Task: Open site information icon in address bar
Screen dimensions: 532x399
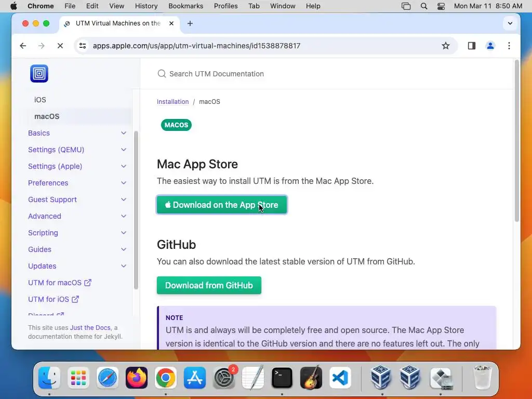Action: (x=83, y=46)
